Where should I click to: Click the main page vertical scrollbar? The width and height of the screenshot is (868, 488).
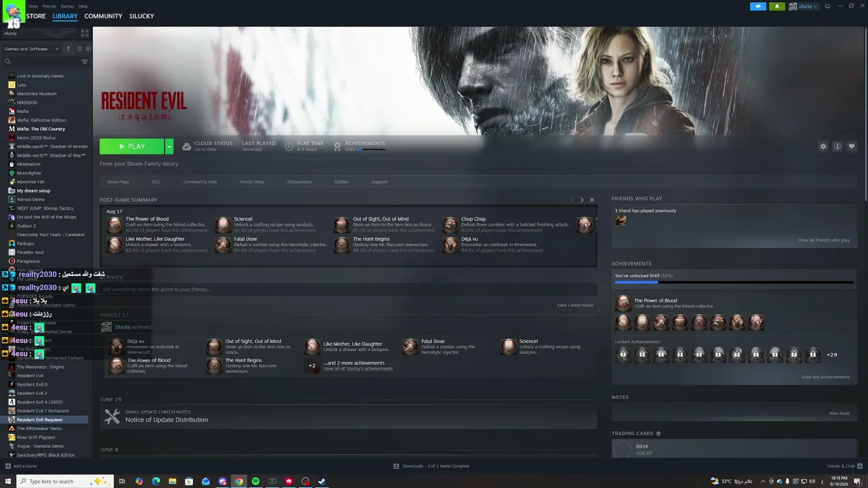865,115
